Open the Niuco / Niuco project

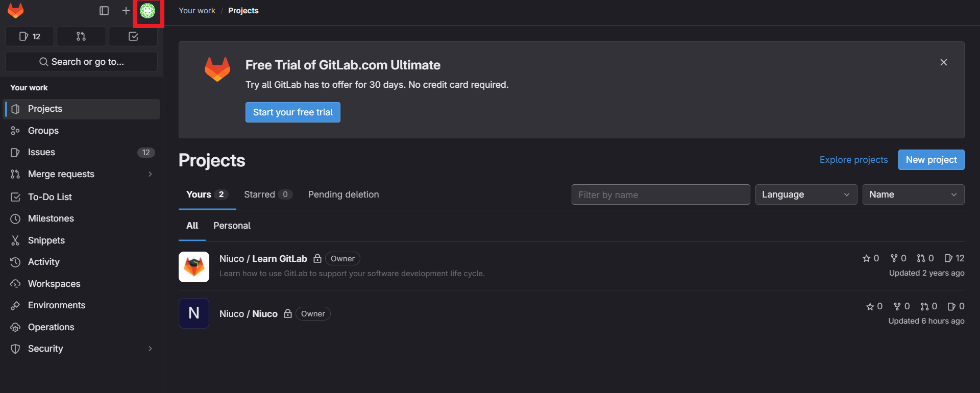pyautogui.click(x=249, y=314)
